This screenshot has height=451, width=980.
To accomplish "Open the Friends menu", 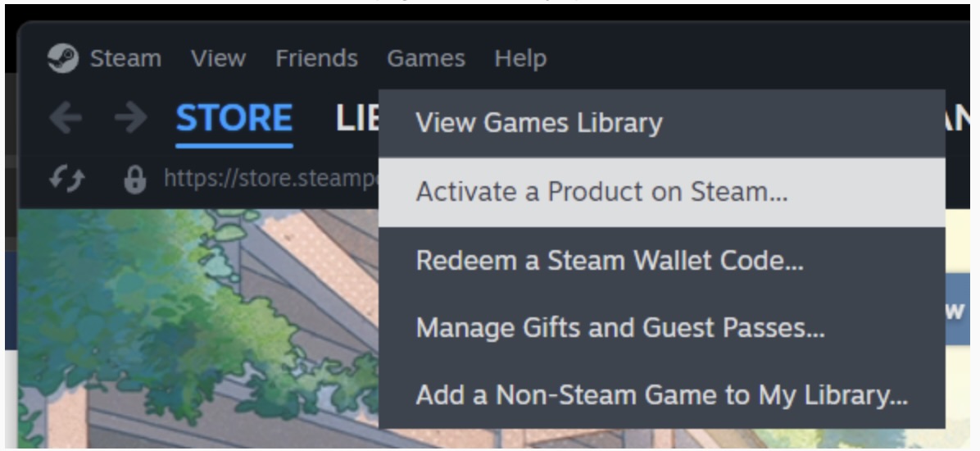I will pyautogui.click(x=316, y=59).
